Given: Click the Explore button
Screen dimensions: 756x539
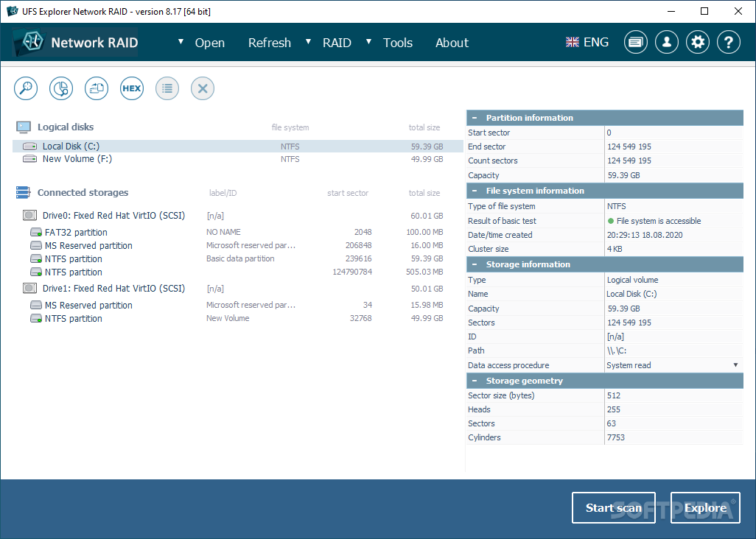Looking at the screenshot, I should pyautogui.click(x=705, y=507).
